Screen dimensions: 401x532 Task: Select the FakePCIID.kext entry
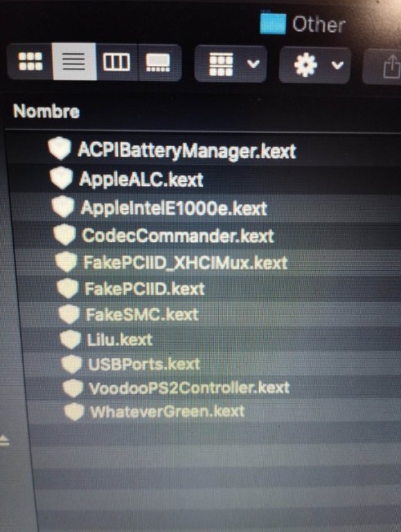coord(145,289)
